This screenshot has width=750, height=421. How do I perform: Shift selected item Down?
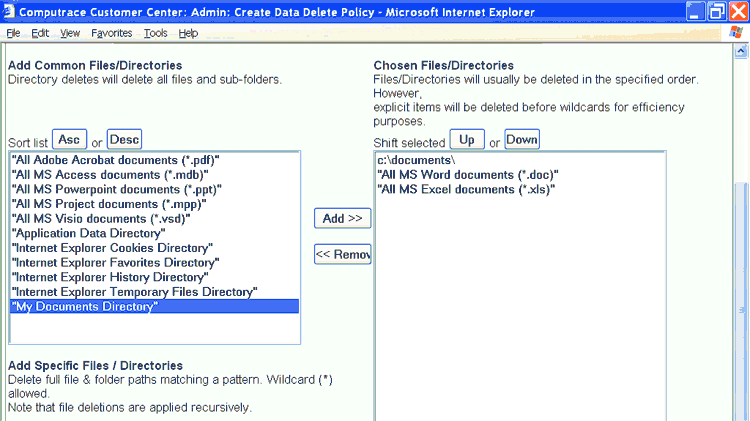(x=522, y=140)
